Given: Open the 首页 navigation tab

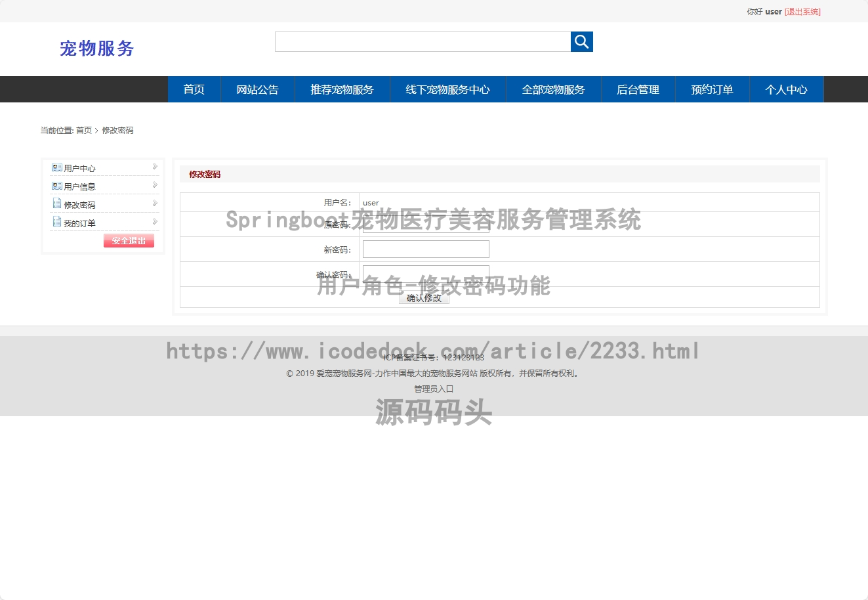Looking at the screenshot, I should tap(194, 89).
